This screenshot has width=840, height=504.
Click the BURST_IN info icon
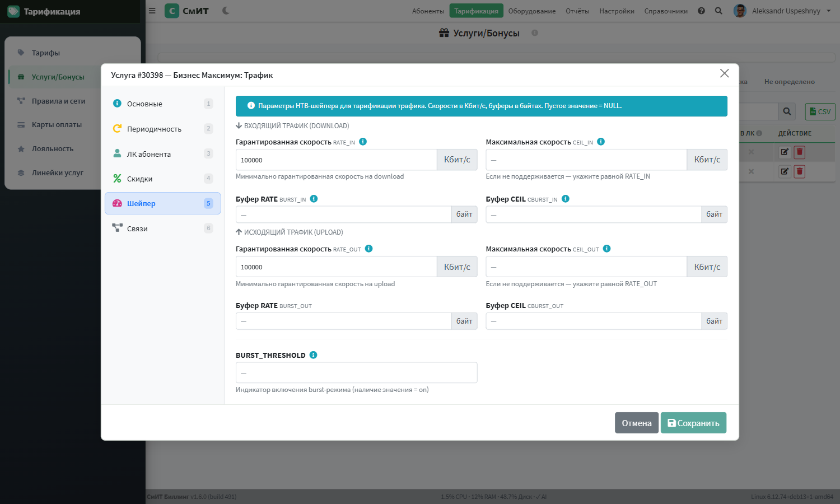point(314,199)
